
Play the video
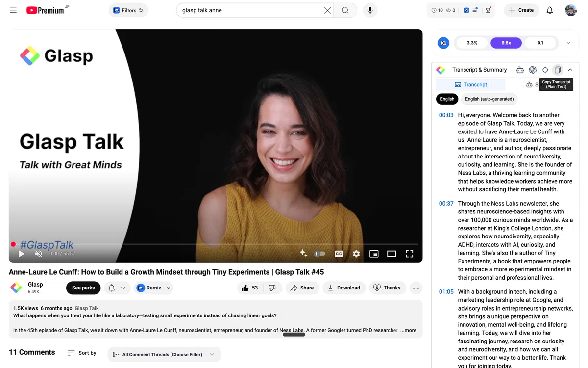point(22,254)
